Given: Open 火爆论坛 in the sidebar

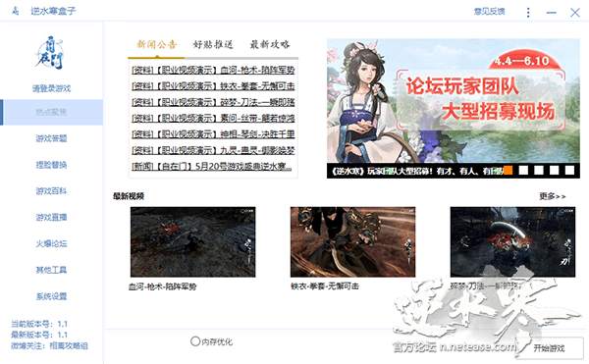Looking at the screenshot, I should point(51,243).
